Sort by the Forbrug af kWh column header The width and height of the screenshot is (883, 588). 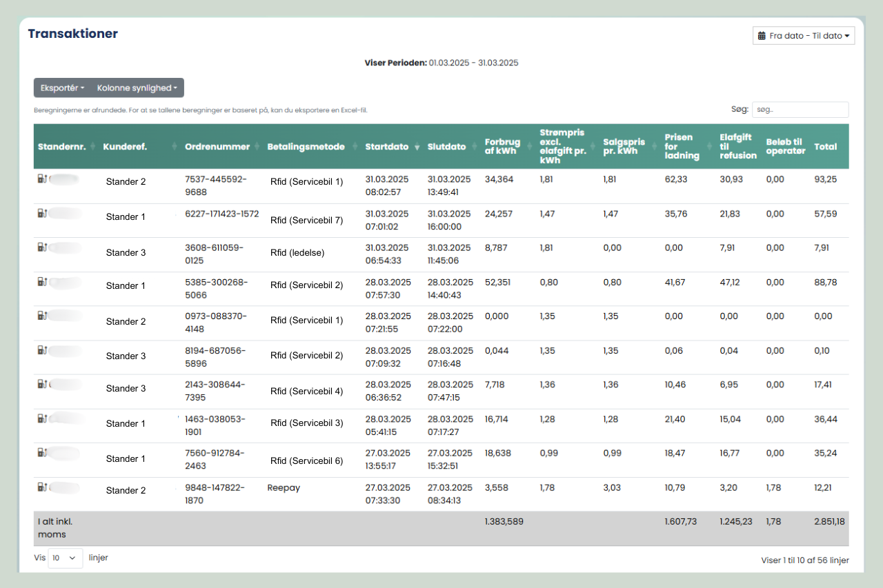tap(508, 147)
